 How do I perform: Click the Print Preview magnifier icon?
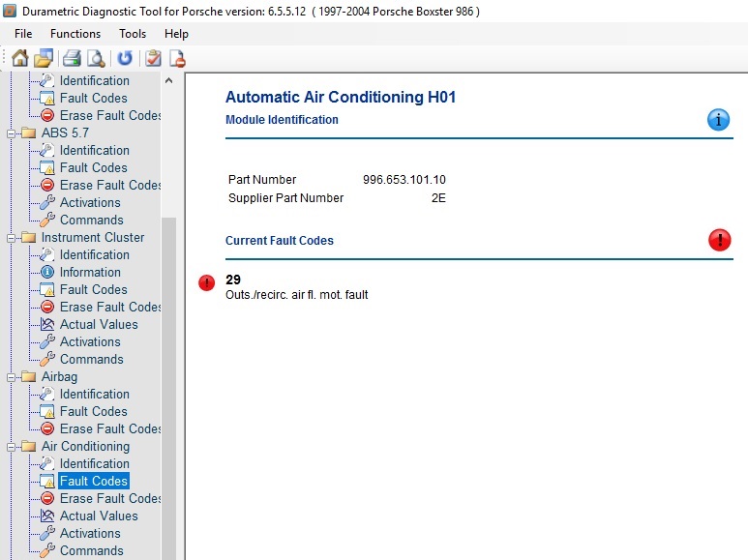point(96,58)
